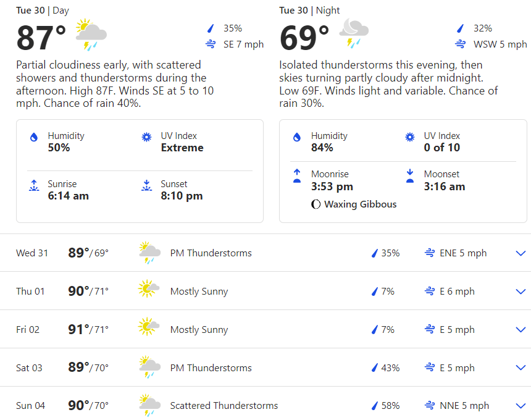Expand the Sun 04 forecast chevron
This screenshot has width=531, height=420.
point(520,406)
